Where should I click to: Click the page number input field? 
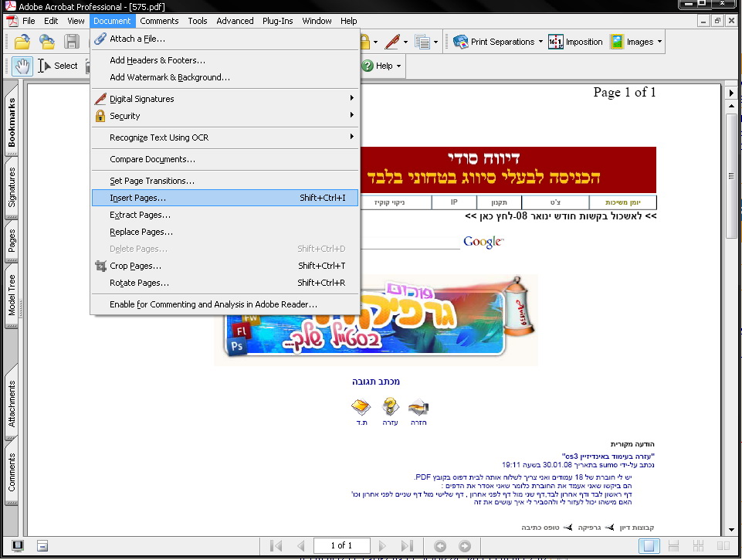click(341, 545)
